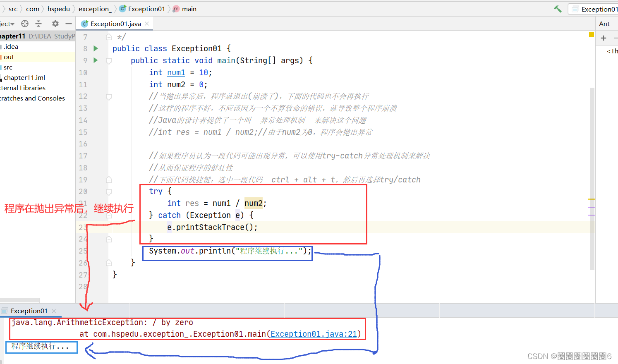
Task: Fold the comment block starting at line 12
Action: (109, 97)
